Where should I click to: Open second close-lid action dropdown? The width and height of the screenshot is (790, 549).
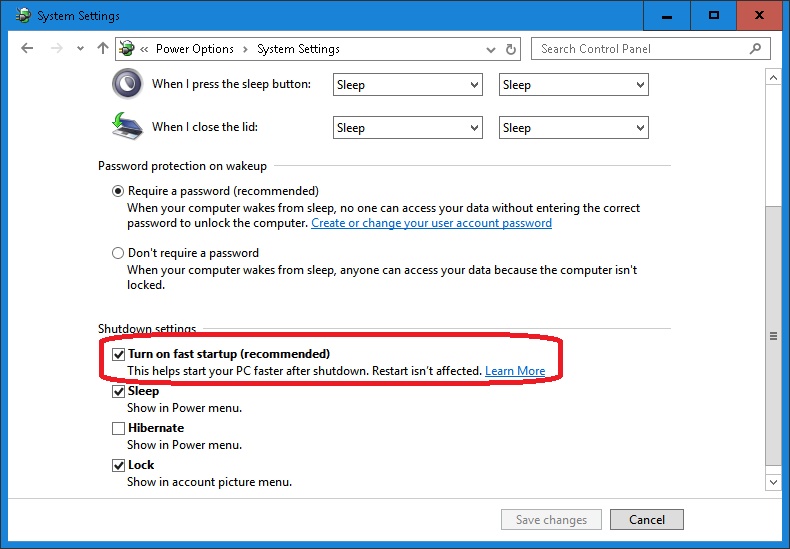573,128
